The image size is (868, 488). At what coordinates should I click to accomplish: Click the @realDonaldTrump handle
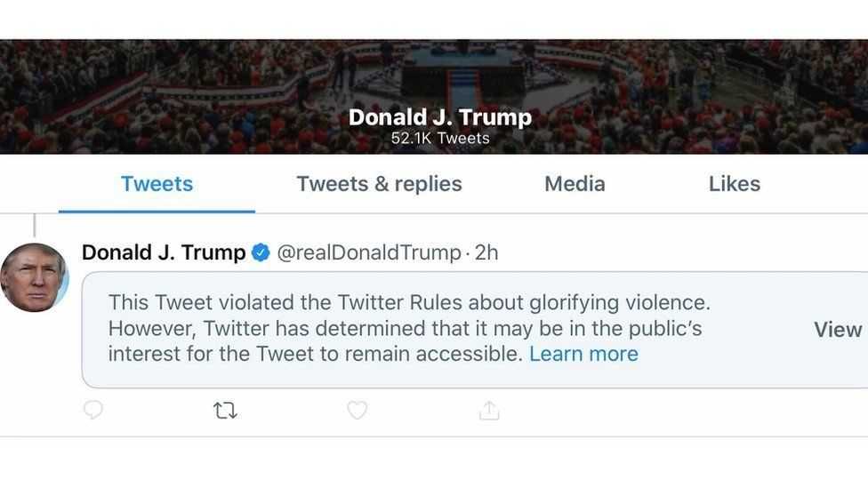pyautogui.click(x=369, y=252)
